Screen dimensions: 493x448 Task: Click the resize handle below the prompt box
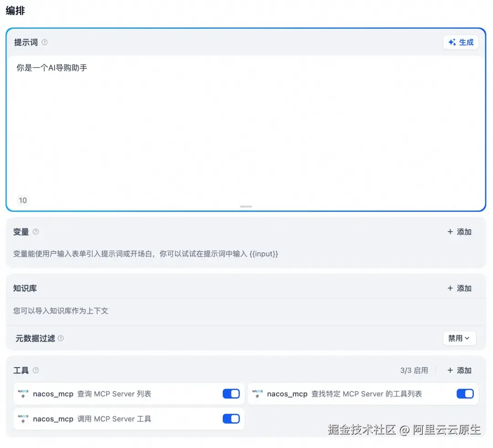(x=246, y=207)
